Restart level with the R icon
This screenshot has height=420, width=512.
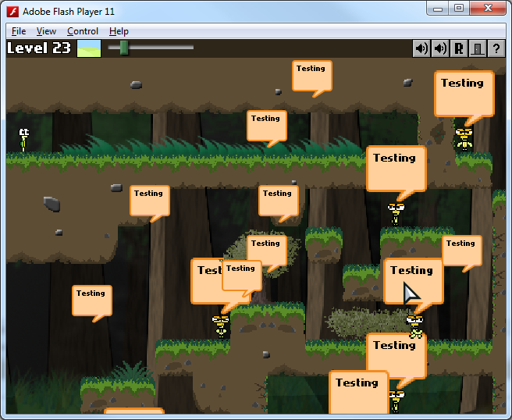click(459, 48)
